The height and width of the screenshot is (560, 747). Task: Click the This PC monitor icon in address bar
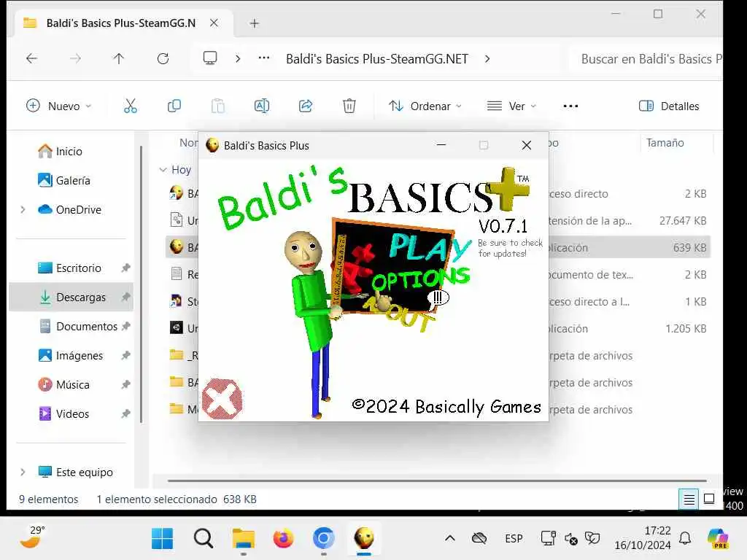click(x=209, y=58)
